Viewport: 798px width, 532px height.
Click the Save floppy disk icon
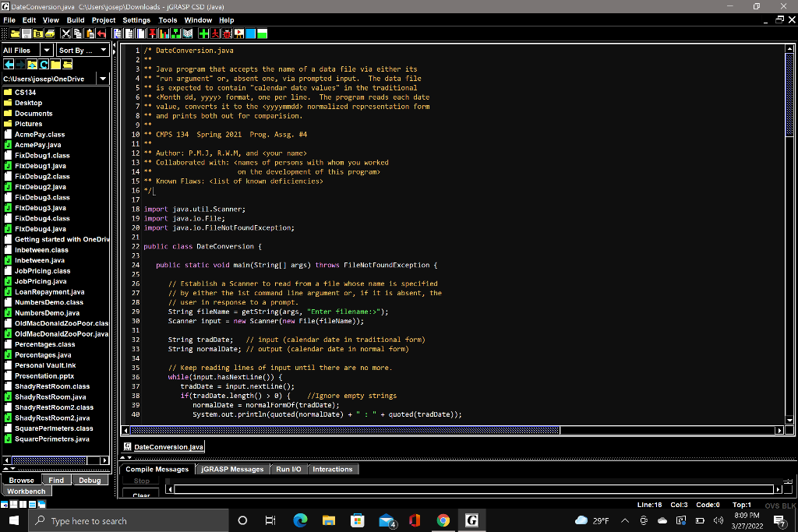click(26, 34)
